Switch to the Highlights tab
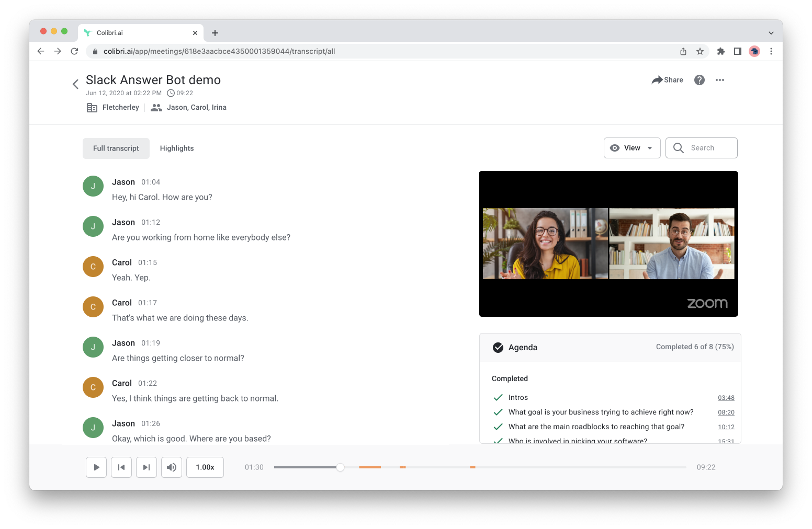The image size is (812, 529). (x=177, y=148)
